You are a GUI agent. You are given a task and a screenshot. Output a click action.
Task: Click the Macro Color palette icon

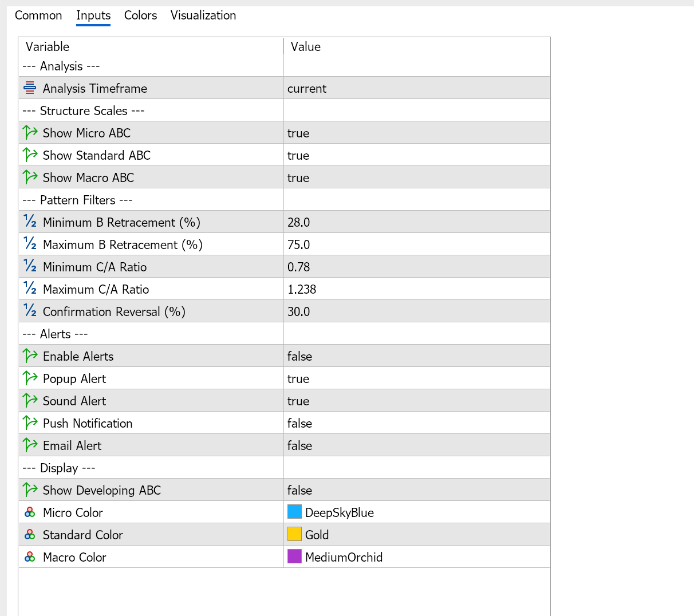tap(30, 557)
